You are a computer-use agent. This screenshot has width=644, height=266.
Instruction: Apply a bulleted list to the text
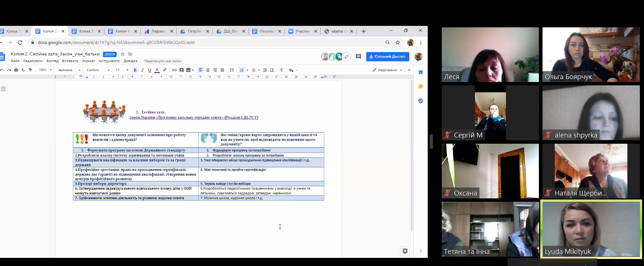pos(254,70)
